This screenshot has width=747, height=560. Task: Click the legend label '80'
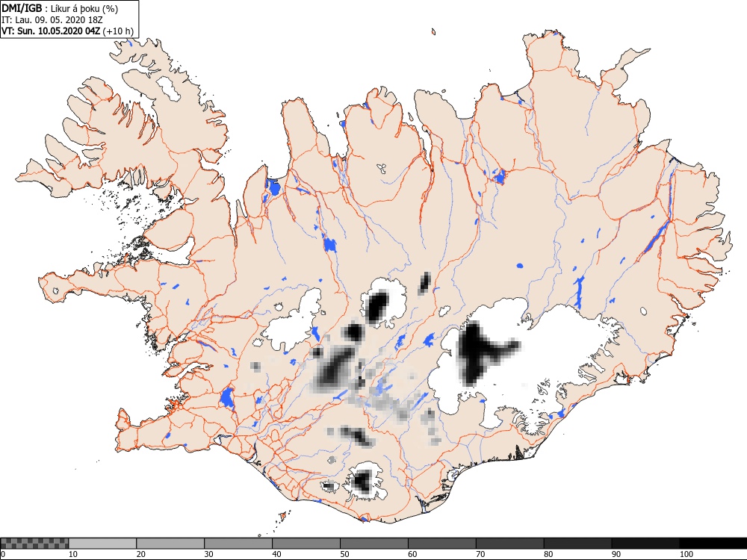coord(548,554)
